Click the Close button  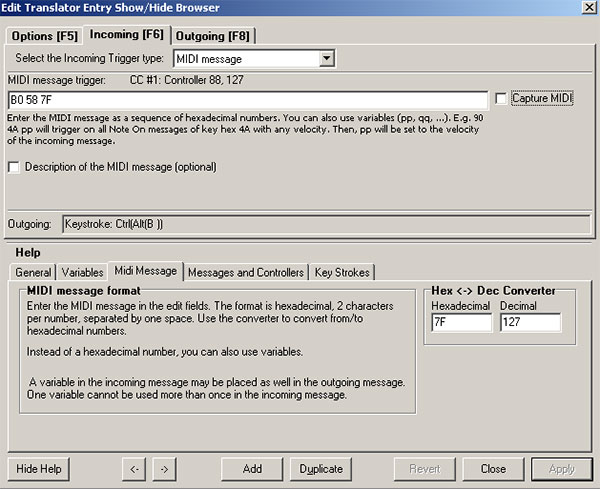(x=493, y=469)
